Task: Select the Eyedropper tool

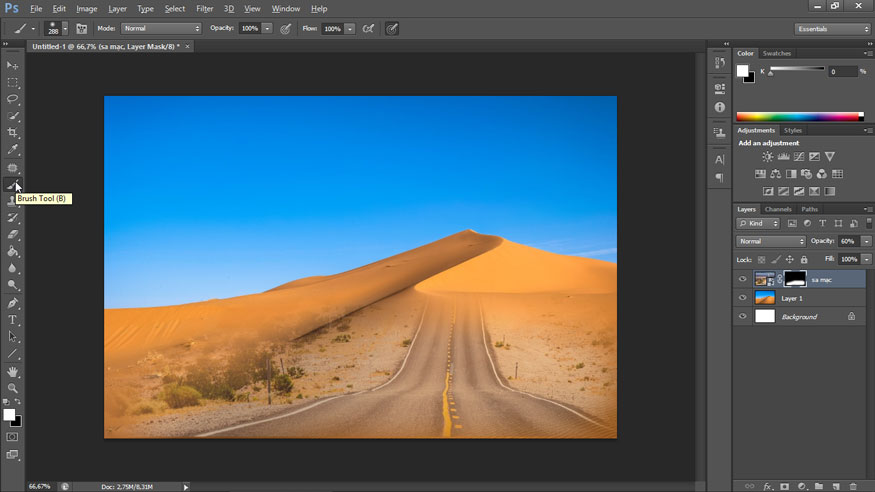Action: point(13,149)
